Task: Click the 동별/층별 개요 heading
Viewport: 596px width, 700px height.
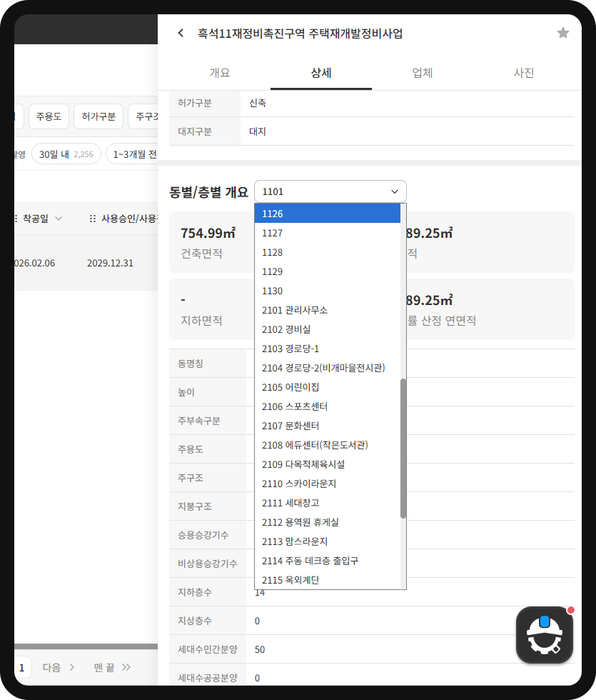Action: [208, 192]
